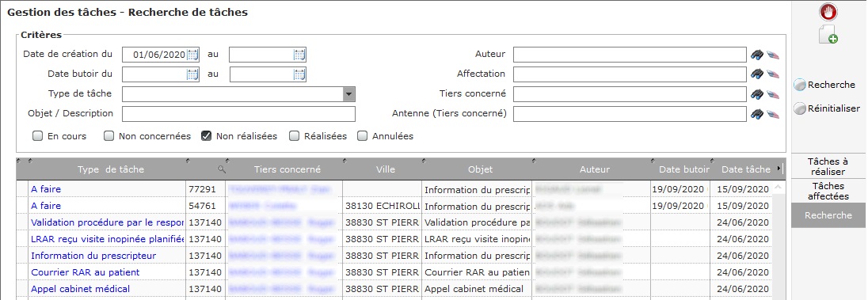Search Tiers concerné with the binoculars icon
Screen dimensions: 868x300
point(757,94)
